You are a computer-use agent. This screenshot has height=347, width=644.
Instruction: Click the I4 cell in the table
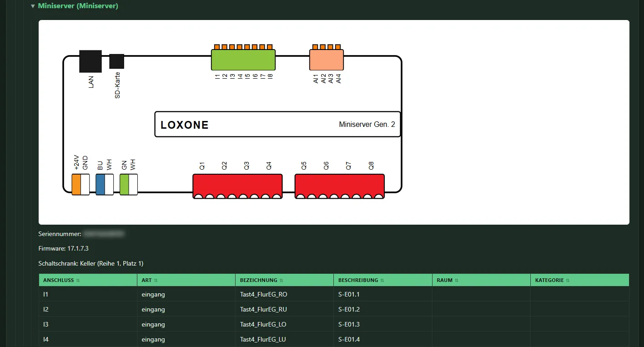pos(88,339)
